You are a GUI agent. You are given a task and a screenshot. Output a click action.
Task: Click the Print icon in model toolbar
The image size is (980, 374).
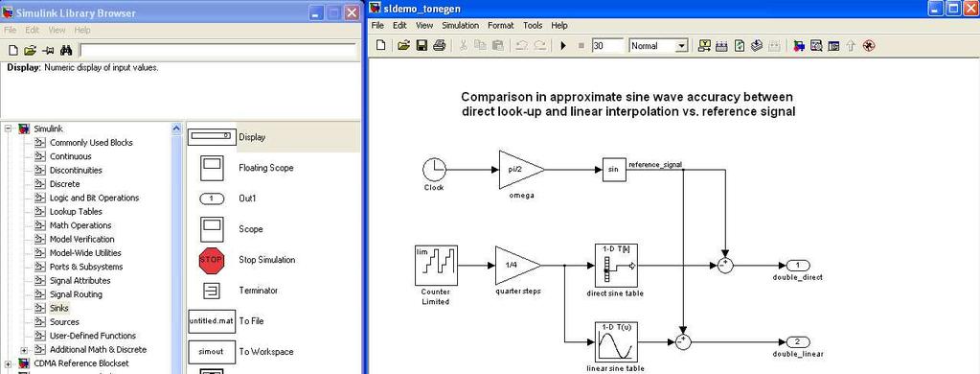439,46
